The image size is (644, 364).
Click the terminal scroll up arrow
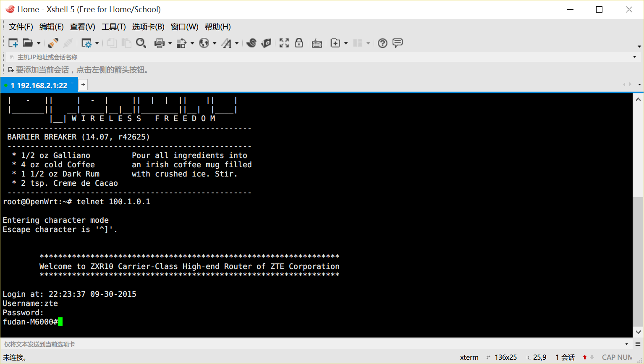pyautogui.click(x=638, y=100)
